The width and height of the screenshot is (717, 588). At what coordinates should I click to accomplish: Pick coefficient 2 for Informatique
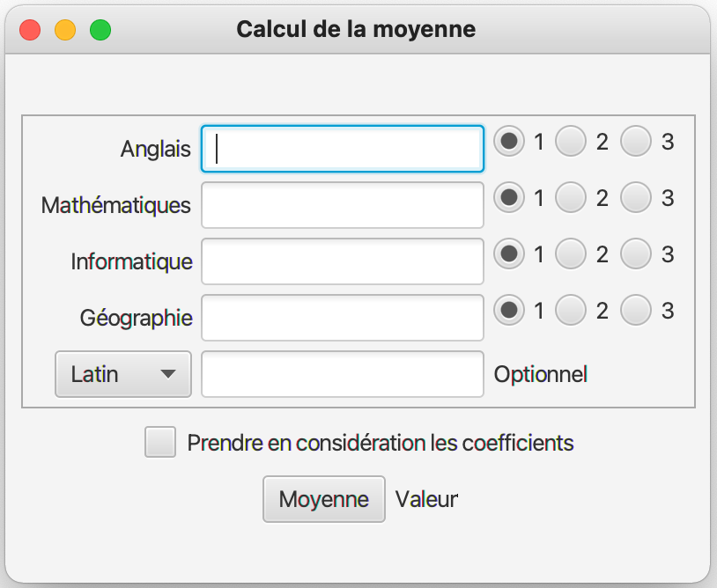[x=571, y=254]
